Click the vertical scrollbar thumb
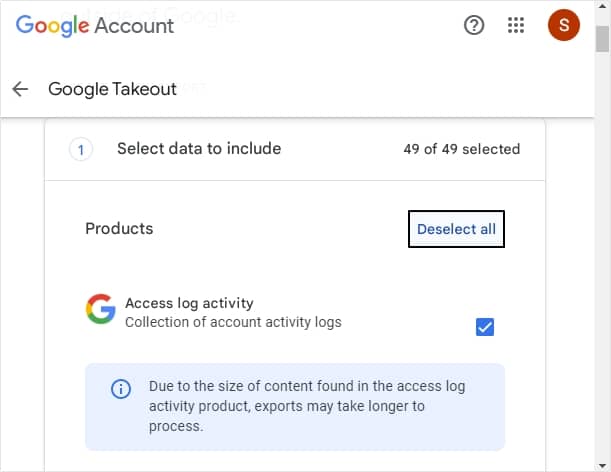Screen dimensions: 611x472 [x=602, y=39]
